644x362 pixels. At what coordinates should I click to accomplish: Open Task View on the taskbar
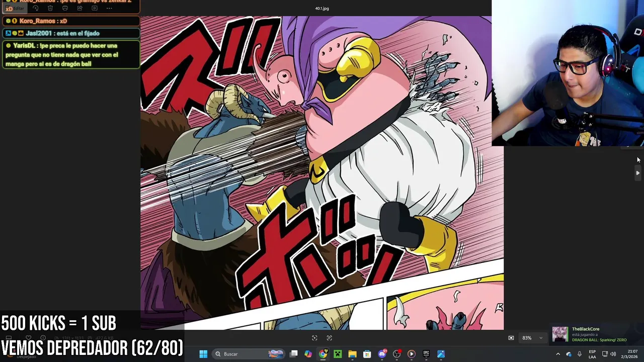coord(294,354)
